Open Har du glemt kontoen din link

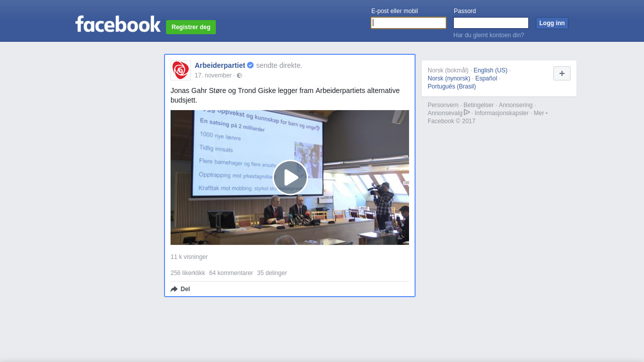(x=489, y=35)
